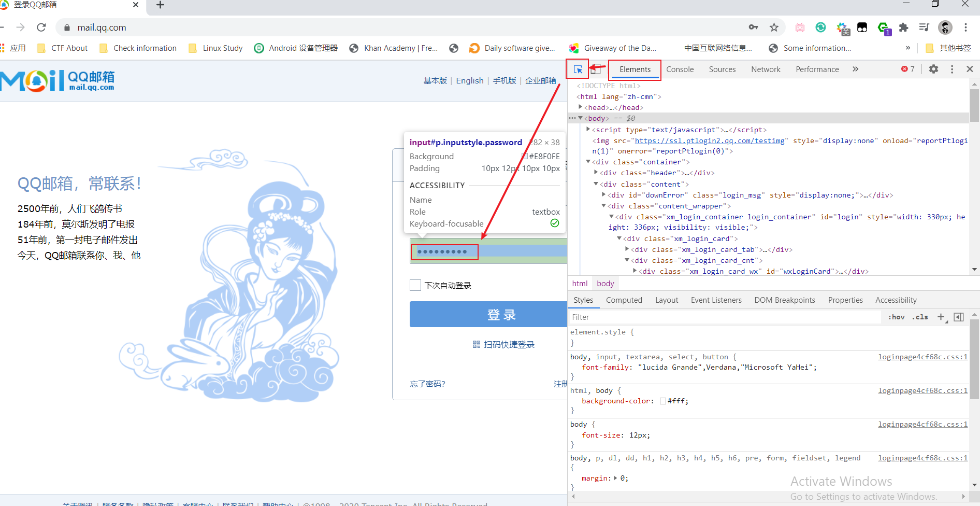Check the 下次自动登录 checkbox
This screenshot has height=506, width=980.
[415, 285]
